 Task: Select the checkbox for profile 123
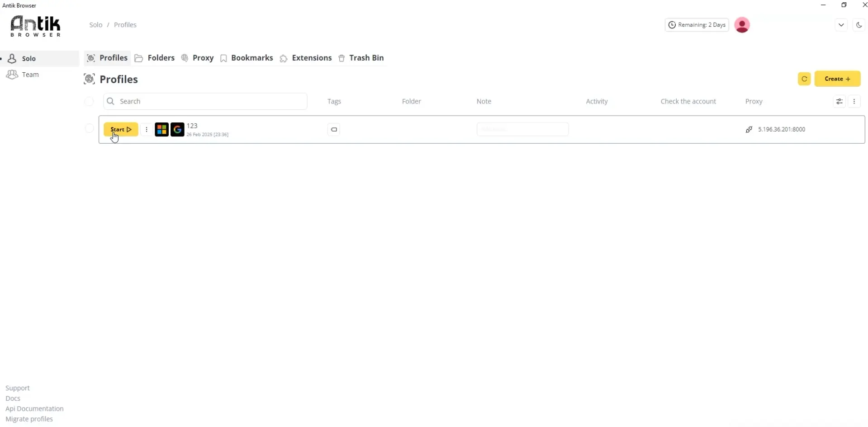pyautogui.click(x=89, y=128)
